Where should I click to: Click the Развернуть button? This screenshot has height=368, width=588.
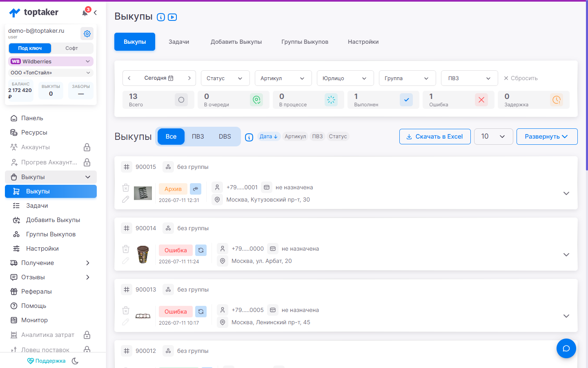tap(547, 137)
